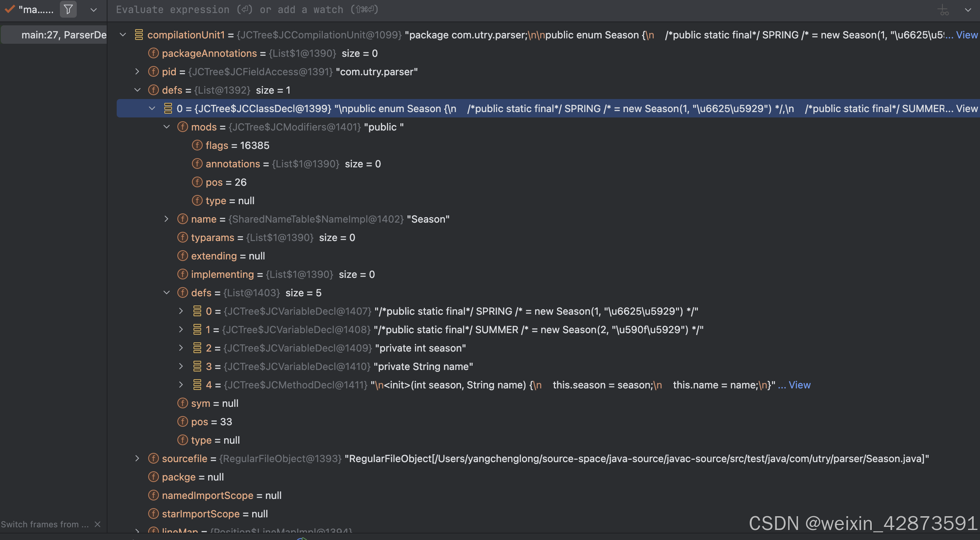Collapse the compilationUnit1 node
The height and width of the screenshot is (540, 980).
[x=123, y=35]
